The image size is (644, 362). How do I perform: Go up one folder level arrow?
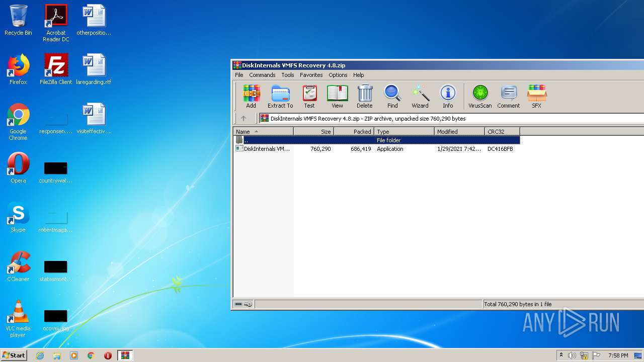coord(244,119)
